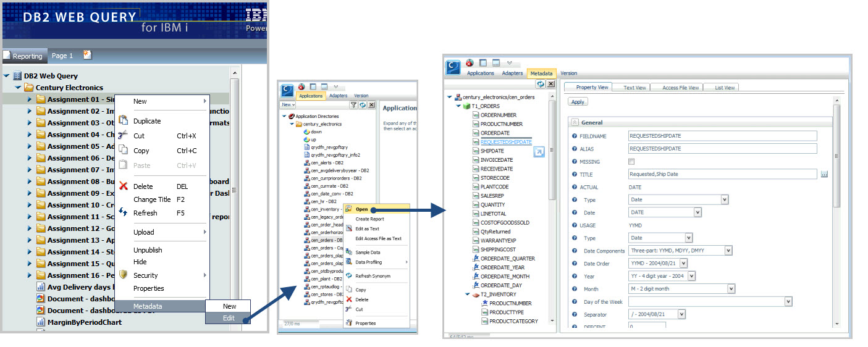This screenshot has width=868, height=347.
Task: Open the Separator dropdown
Action: (682, 314)
